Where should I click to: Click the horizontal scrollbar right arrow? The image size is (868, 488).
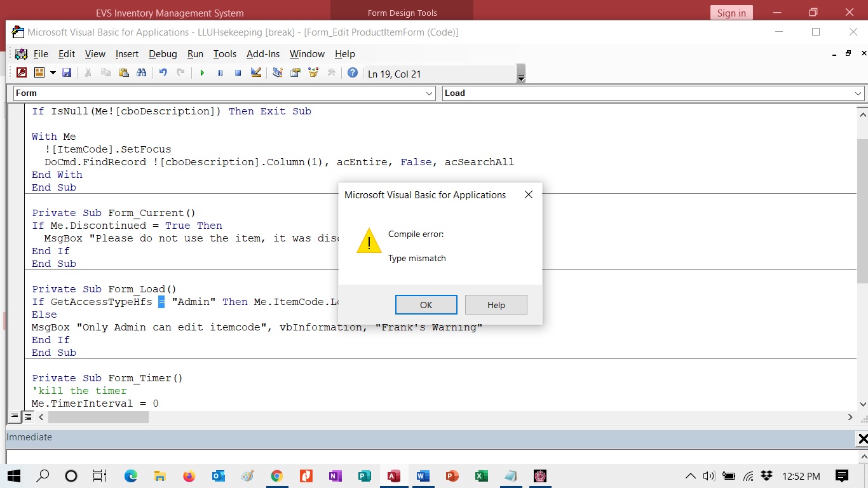click(850, 417)
